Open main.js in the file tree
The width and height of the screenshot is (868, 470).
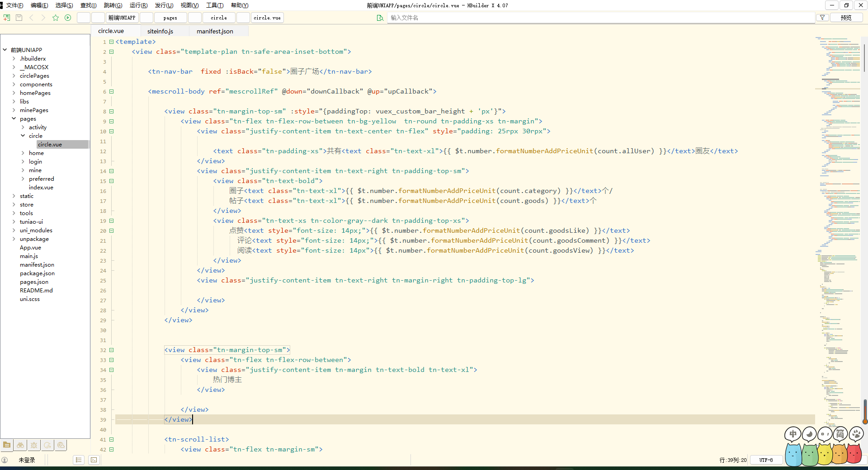29,256
